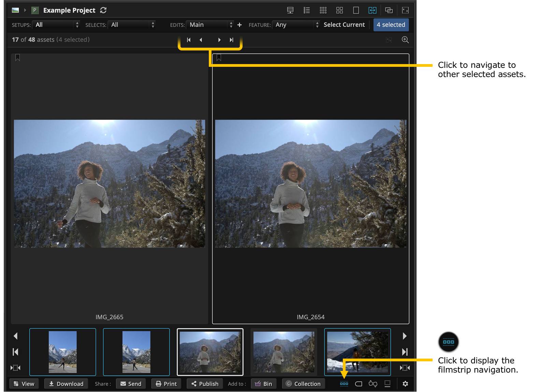The image size is (539, 392).
Task: Open the SELECTS dropdown
Action: [132, 25]
